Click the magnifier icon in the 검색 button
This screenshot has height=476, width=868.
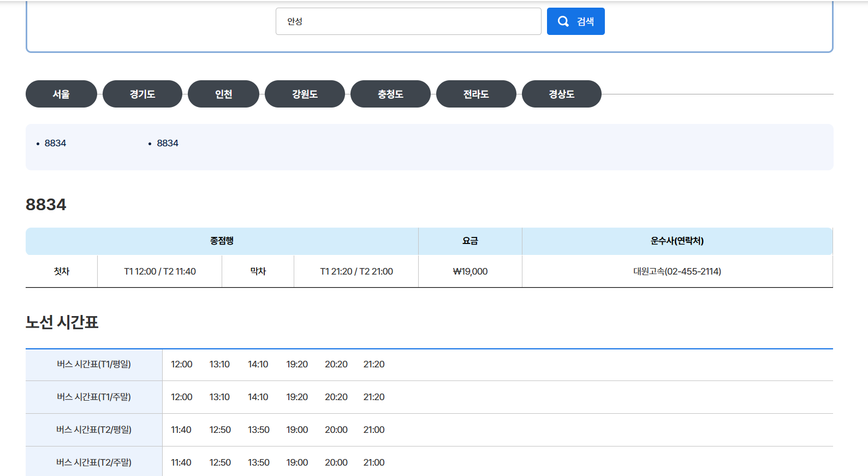pos(563,21)
